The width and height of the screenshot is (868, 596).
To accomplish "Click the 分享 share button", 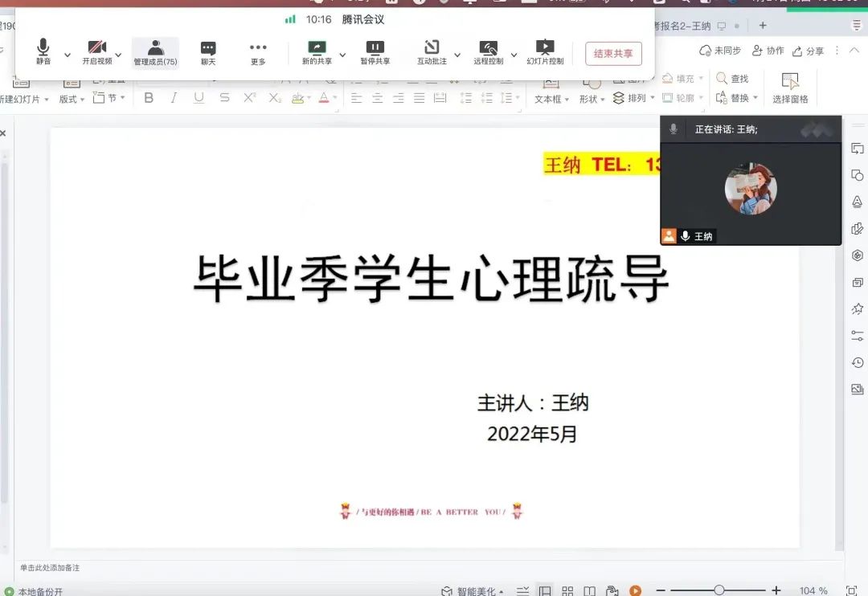I will coord(809,51).
